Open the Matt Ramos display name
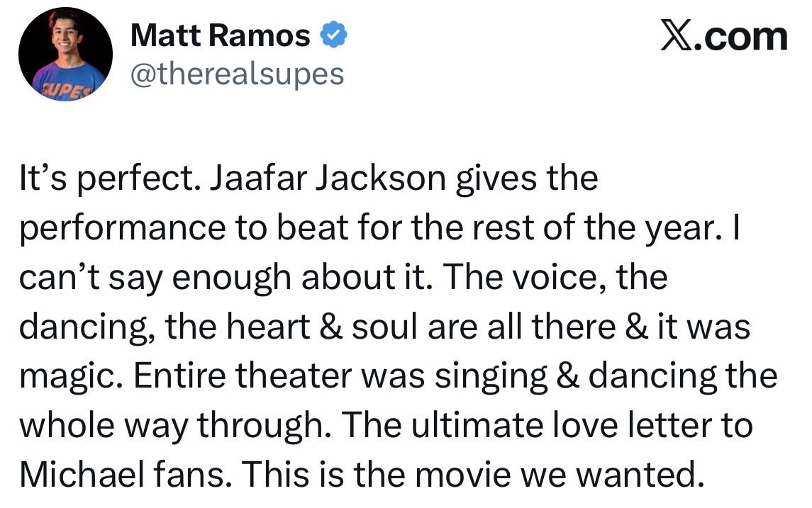 pos(220,35)
